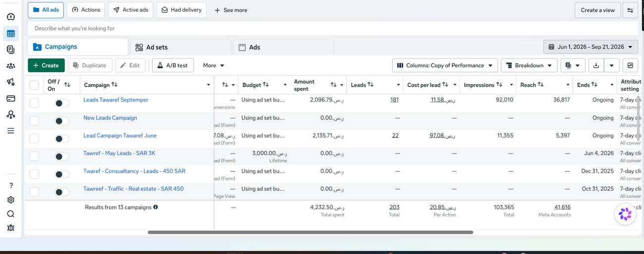This screenshot has width=644, height=254.
Task: Open the Leads Tawaref Septemper campaign link
Action: click(116, 100)
